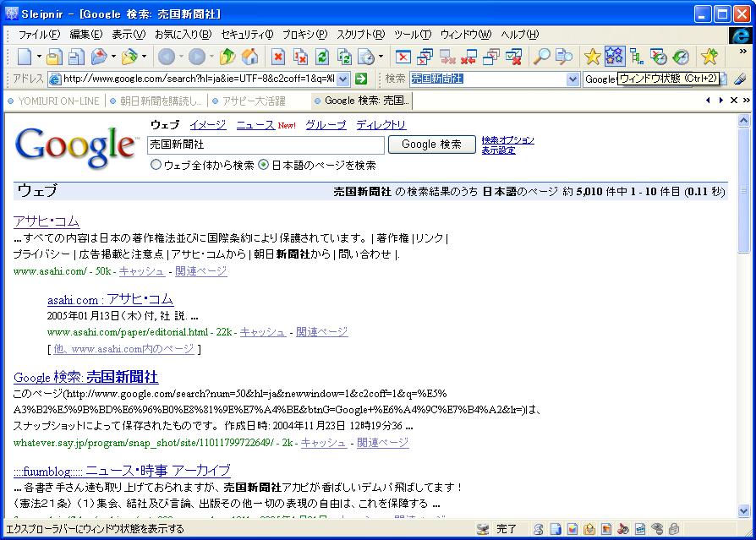Stop loading with the single red X page icon
Screen dimensions: 756x540
click(x=277, y=57)
